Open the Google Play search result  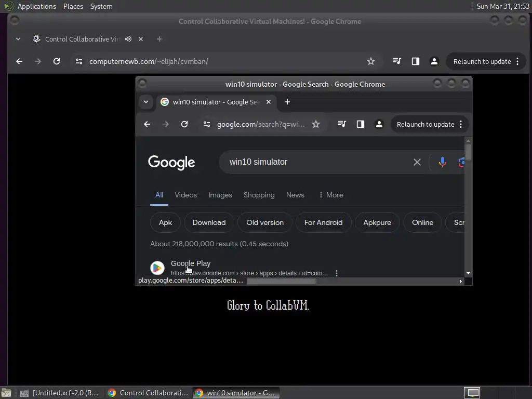click(x=191, y=263)
